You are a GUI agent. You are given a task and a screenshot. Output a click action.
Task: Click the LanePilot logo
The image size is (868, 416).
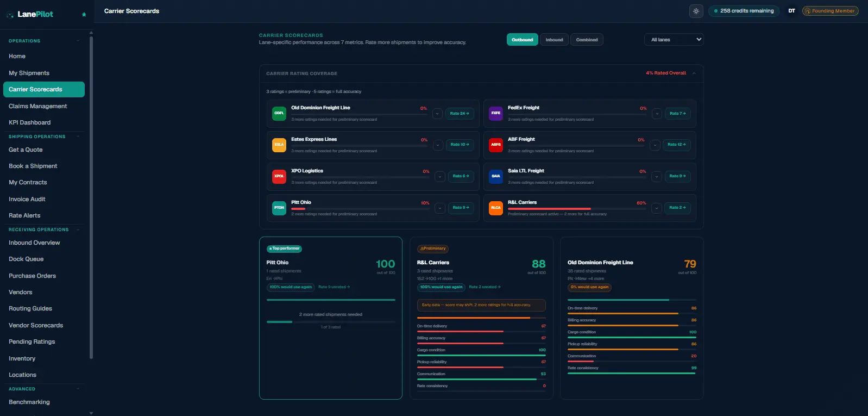point(30,14)
